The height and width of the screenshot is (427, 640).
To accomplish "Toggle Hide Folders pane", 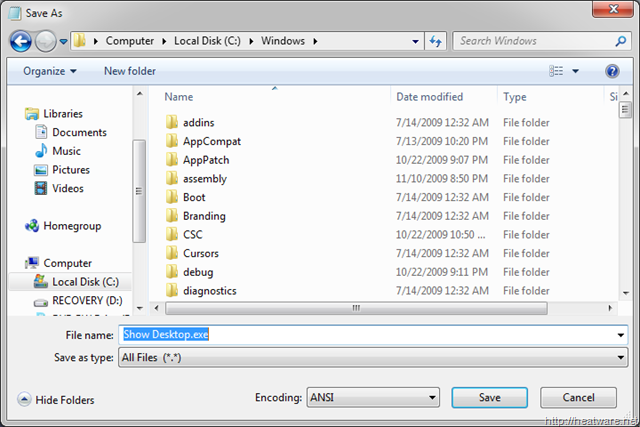I will pos(56,400).
